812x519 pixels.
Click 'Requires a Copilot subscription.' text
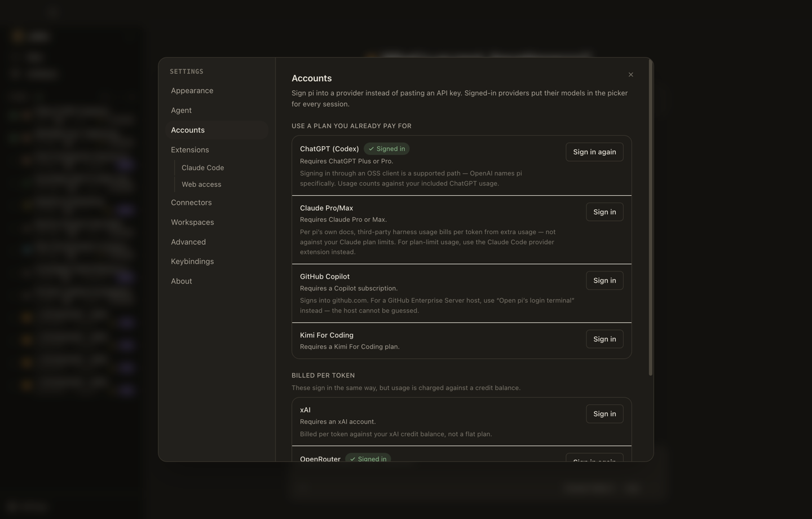348,288
